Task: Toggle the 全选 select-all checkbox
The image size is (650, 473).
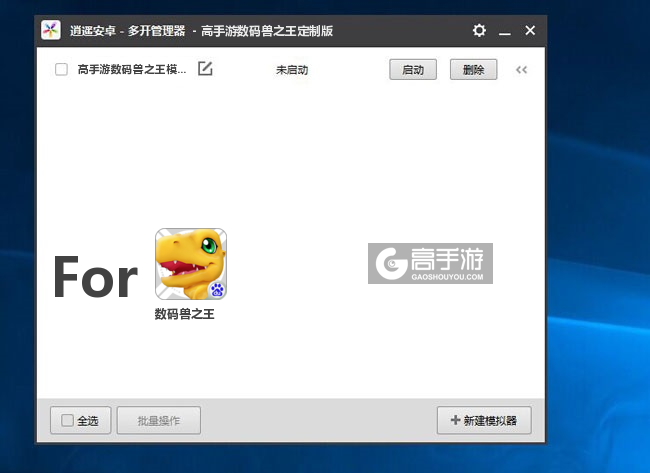Action: [x=67, y=420]
